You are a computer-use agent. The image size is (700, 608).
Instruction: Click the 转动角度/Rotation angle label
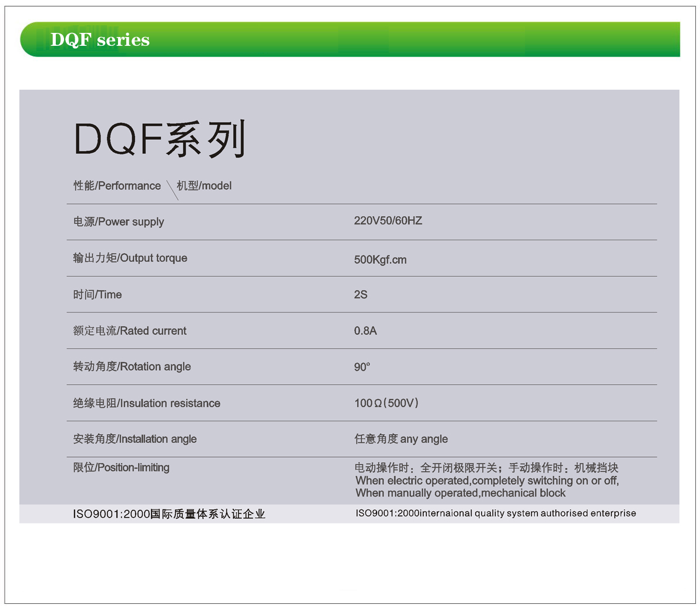[x=132, y=367]
